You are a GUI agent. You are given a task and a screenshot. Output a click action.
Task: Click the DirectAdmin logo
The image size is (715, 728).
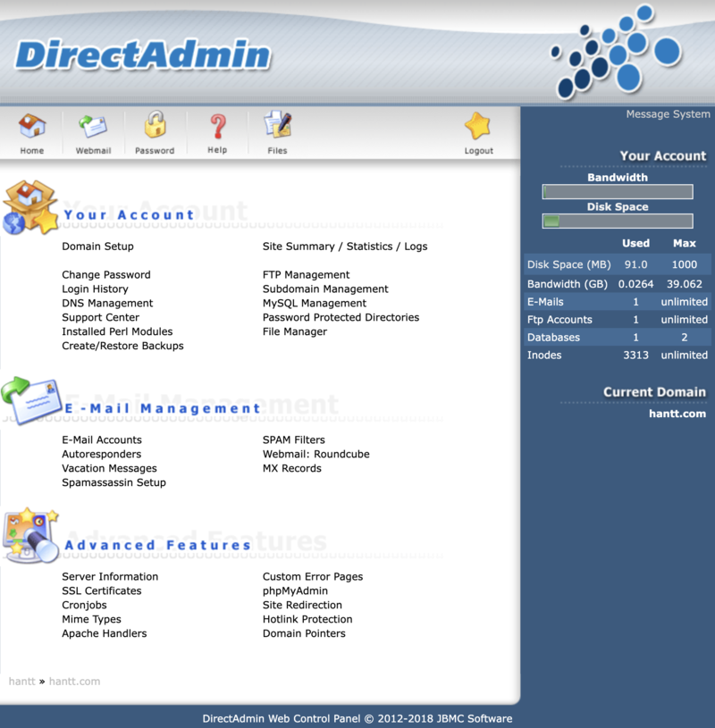pyautogui.click(x=143, y=54)
